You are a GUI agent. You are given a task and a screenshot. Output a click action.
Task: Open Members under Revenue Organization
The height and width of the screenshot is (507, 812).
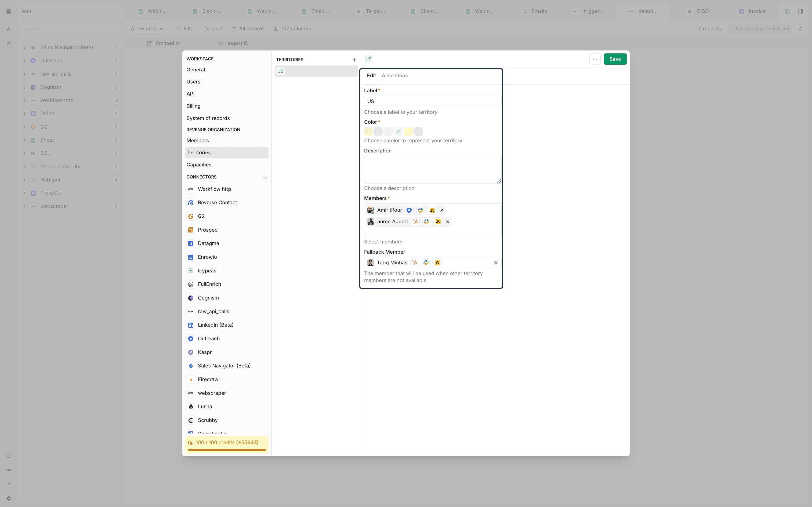227,140
